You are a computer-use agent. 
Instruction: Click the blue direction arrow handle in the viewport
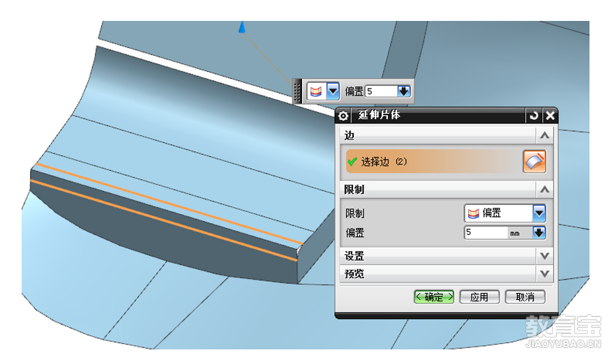click(x=242, y=27)
